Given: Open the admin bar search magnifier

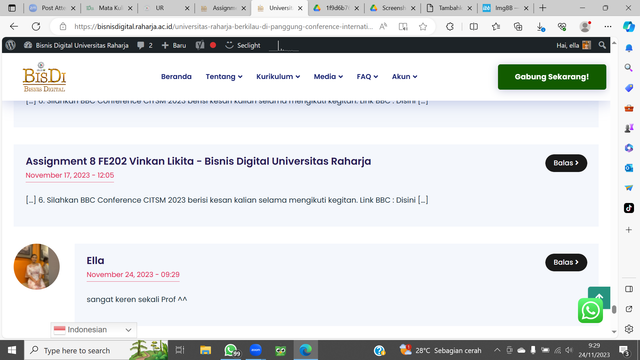Looking at the screenshot, I should (x=602, y=45).
